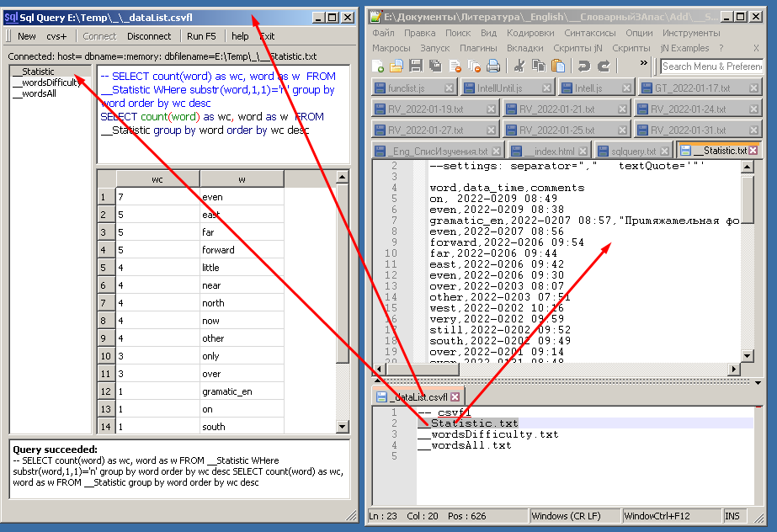Viewport: 777px width, 532px height.
Task: Click the Open file folder icon
Action: point(396,66)
